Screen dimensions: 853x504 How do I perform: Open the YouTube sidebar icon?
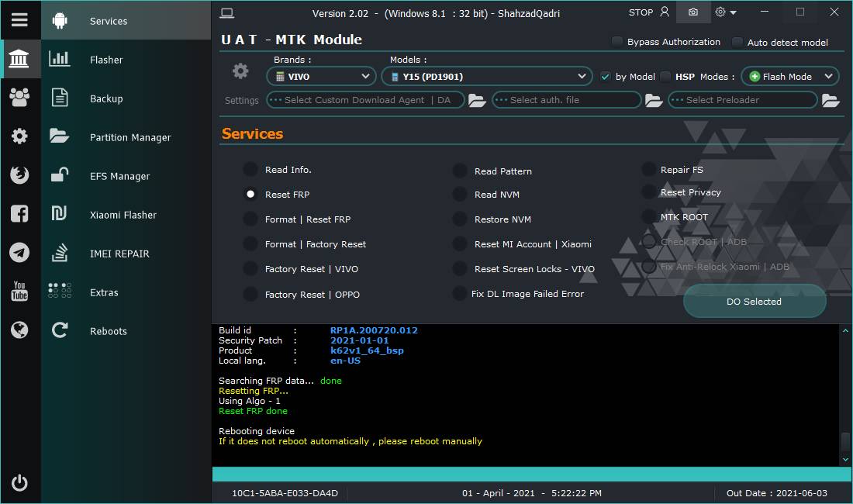point(19,291)
